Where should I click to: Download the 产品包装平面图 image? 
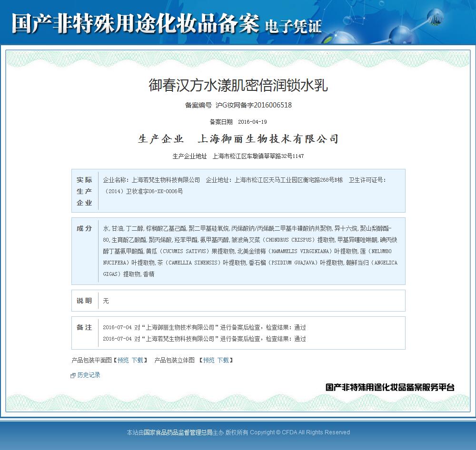(138, 360)
